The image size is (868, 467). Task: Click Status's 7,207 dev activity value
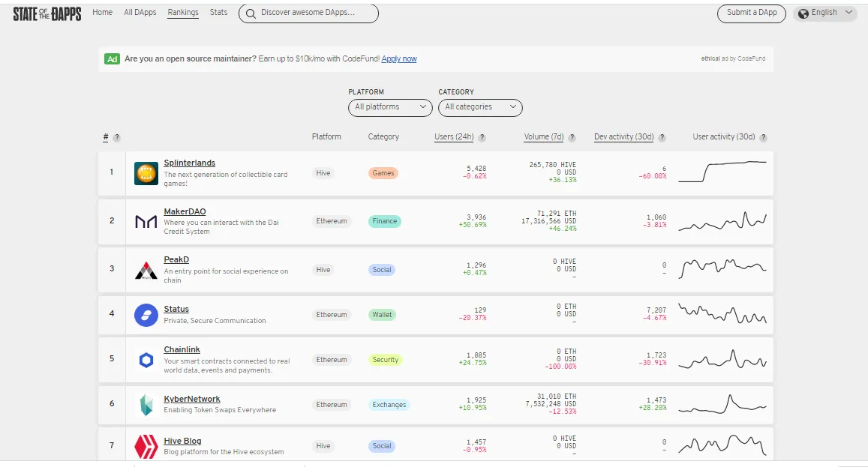656,310
